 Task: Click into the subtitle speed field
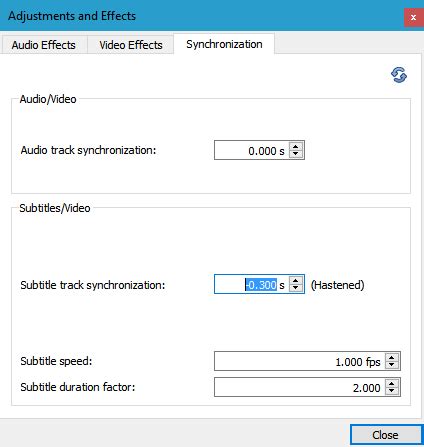click(300, 361)
